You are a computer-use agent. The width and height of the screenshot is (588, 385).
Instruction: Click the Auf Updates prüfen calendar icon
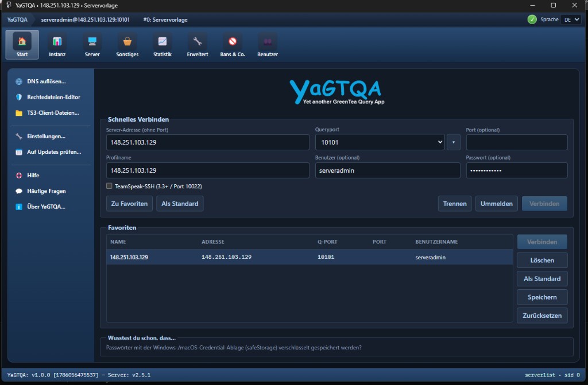(x=19, y=152)
